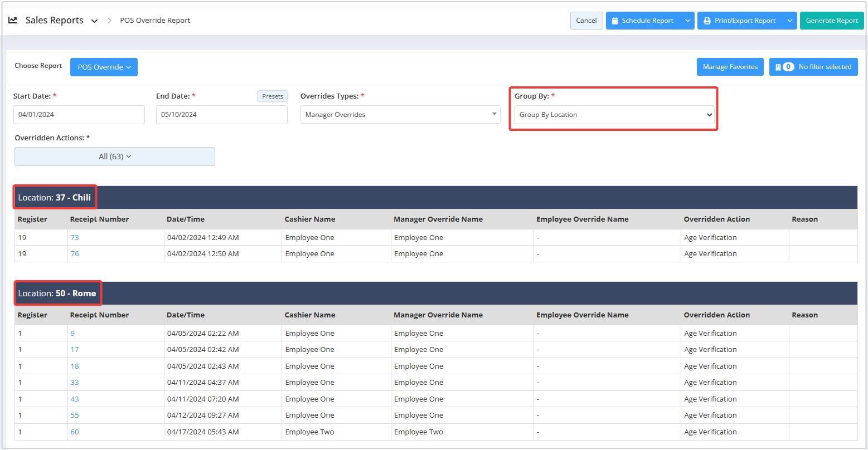Open receipt number 9 link

[x=72, y=333]
